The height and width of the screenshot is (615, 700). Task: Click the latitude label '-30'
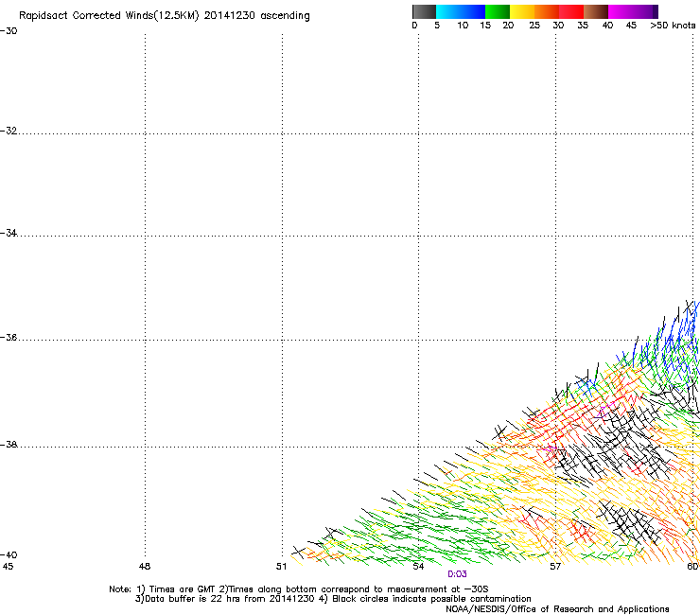coord(9,31)
